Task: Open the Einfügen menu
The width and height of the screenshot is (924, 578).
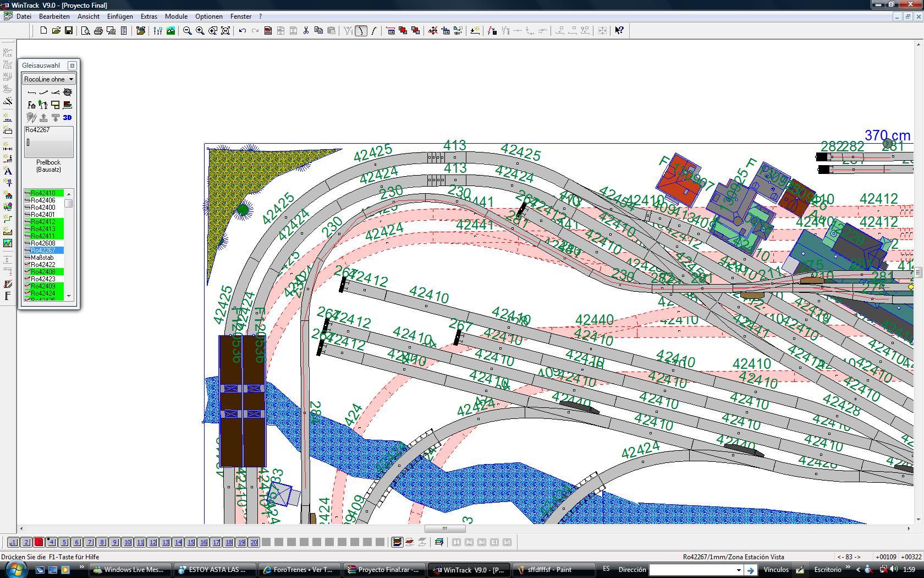Action: point(120,17)
